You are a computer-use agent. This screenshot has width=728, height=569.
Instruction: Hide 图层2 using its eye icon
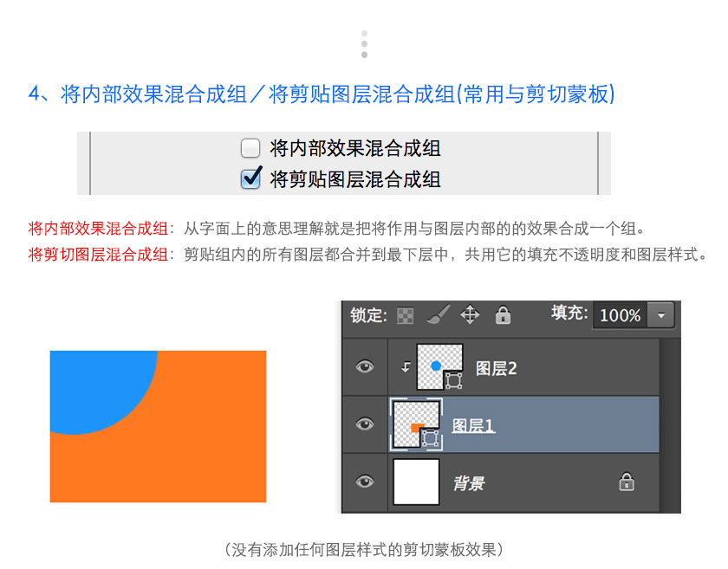(365, 366)
